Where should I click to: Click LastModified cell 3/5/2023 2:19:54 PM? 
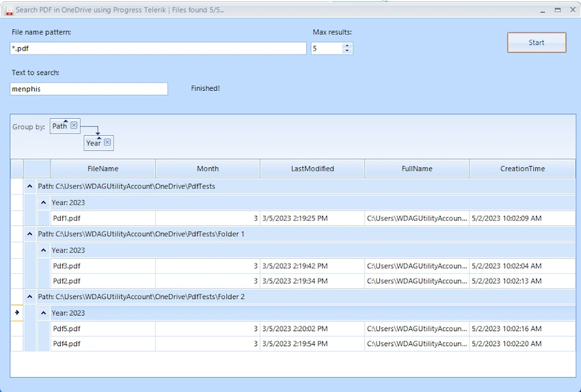[312, 344]
